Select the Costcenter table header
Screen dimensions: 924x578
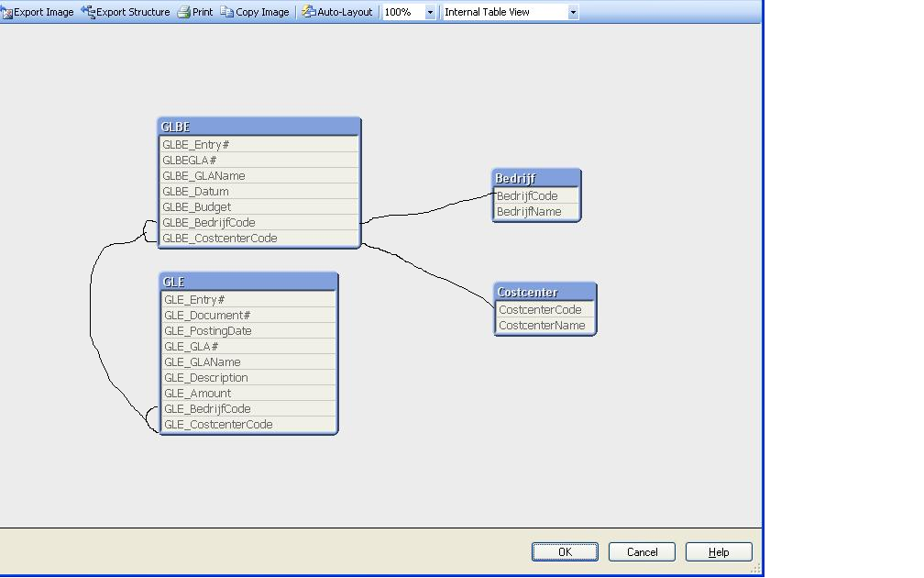click(x=545, y=292)
